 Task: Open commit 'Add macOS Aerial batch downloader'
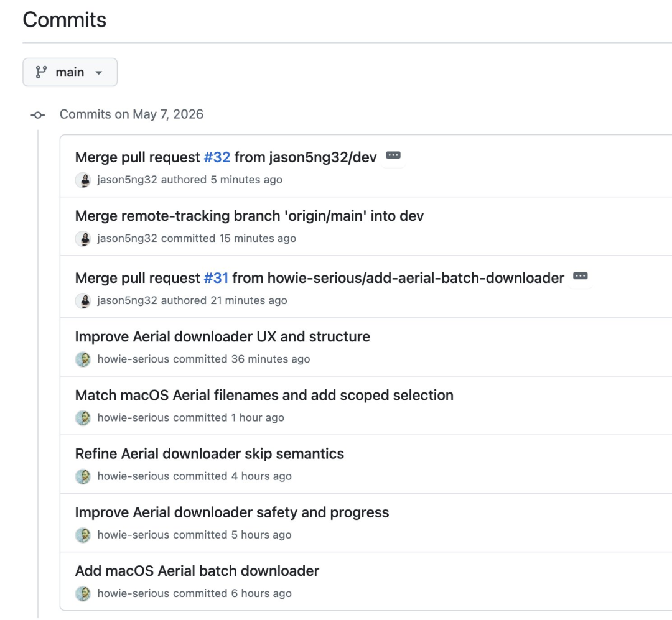pos(197,571)
